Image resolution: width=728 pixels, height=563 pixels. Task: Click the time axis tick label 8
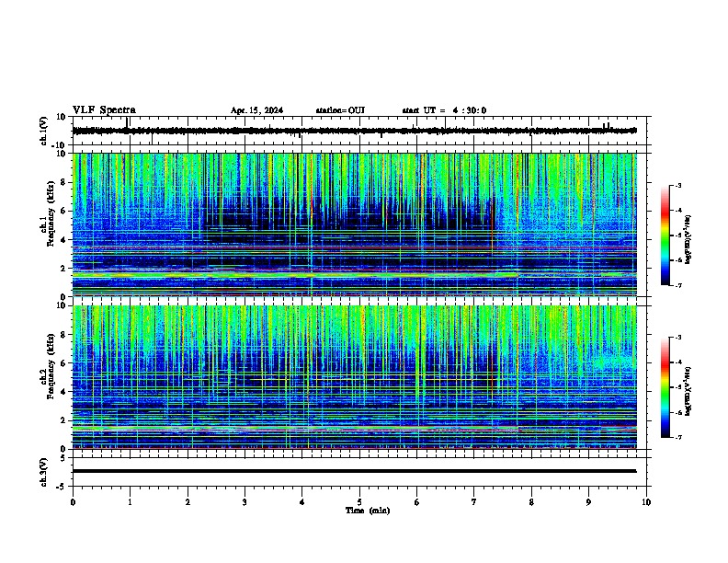531,502
